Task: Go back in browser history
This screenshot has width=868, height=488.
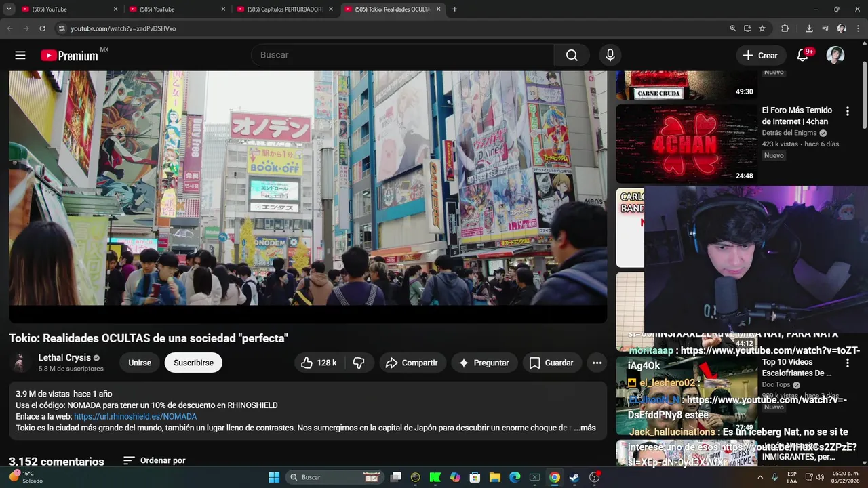Action: [9, 28]
